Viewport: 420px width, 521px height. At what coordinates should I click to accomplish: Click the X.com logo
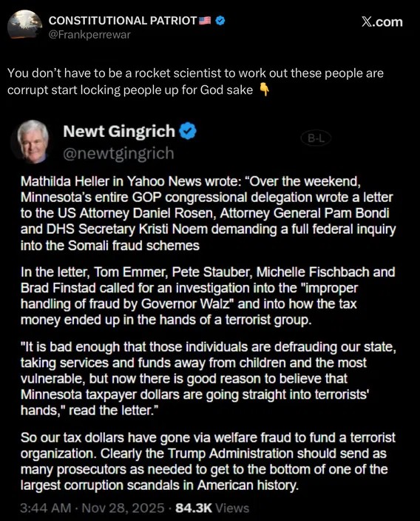(382, 22)
